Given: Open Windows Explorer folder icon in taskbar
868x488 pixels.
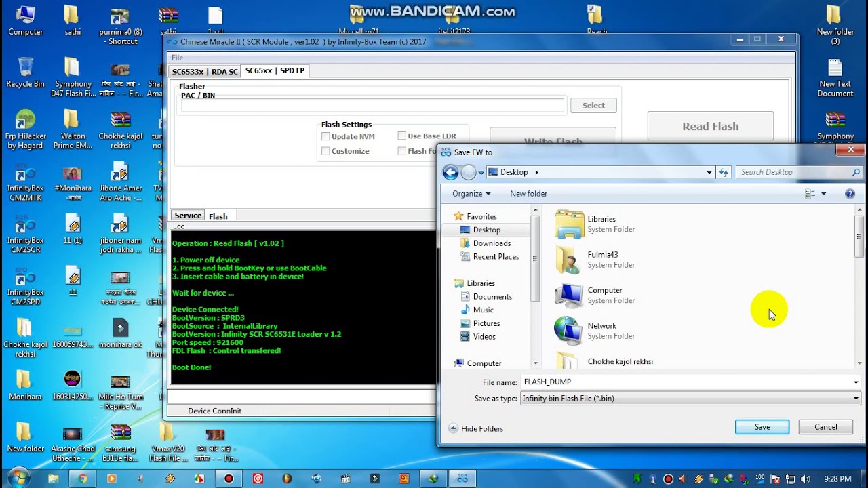Looking at the screenshot, I should point(54,479).
